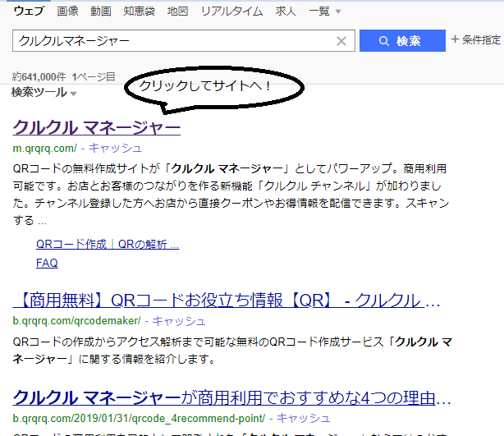Open the 条件指定 advanced search options
This screenshot has width=504, height=436.
click(476, 40)
